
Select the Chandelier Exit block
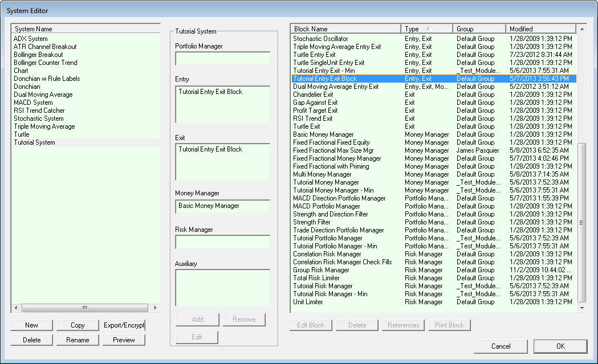[x=313, y=95]
